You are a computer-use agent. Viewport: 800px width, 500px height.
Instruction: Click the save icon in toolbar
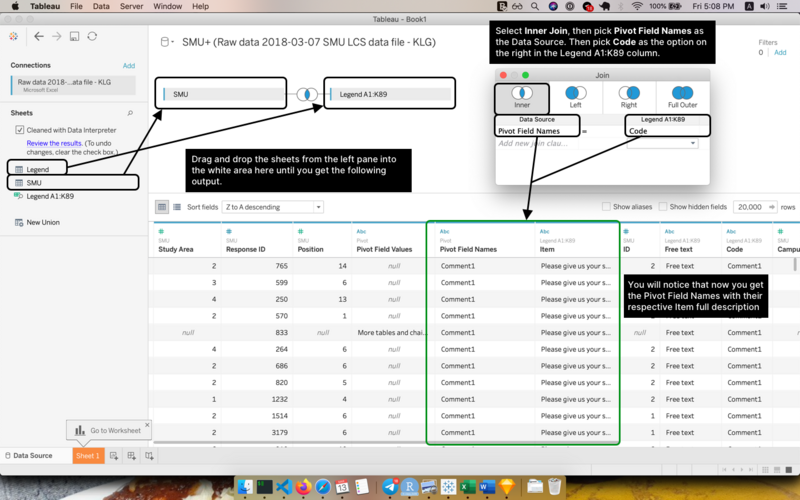pyautogui.click(x=74, y=36)
